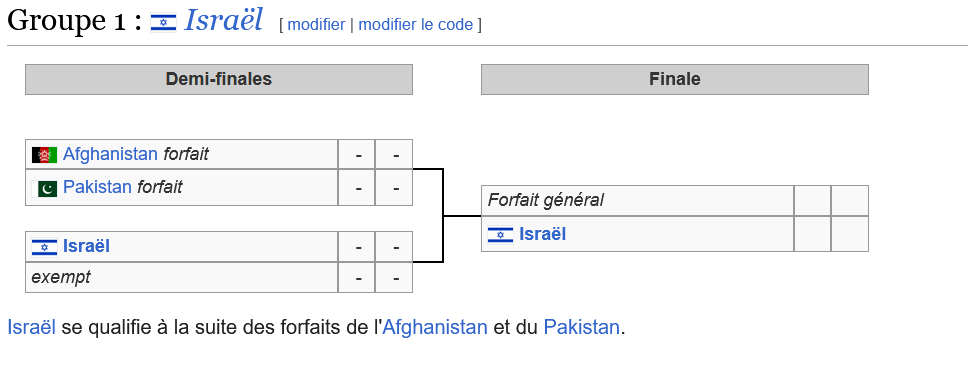Image resolution: width=968 pixels, height=375 pixels.
Task: Open the Israël link in the section heading
Action: point(223,20)
